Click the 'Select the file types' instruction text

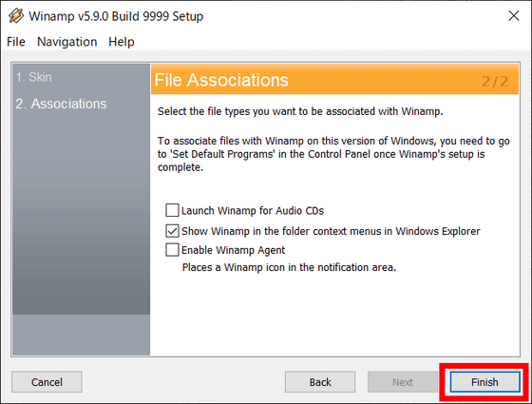click(x=300, y=111)
